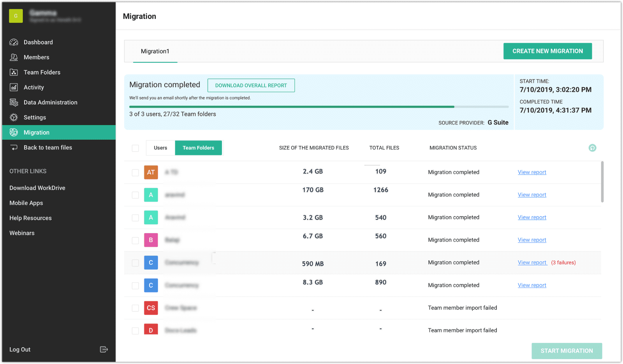Click the Data Administration icon

coord(14,102)
